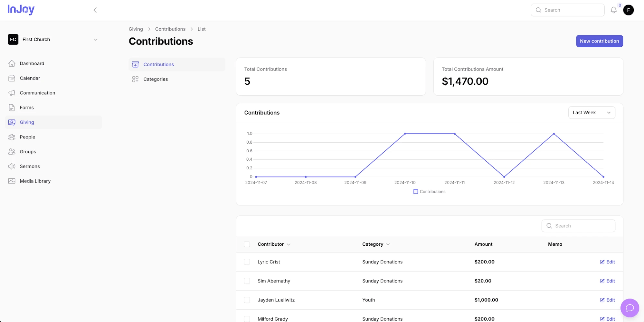Image resolution: width=644 pixels, height=322 pixels.
Task: Click the profile avatar labeled F
Action: click(x=629, y=10)
